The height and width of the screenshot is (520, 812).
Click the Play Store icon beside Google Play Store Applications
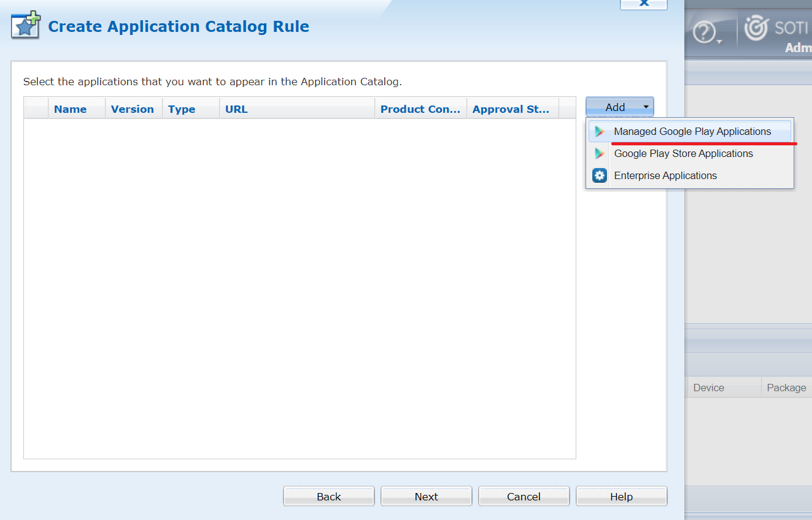[600, 153]
